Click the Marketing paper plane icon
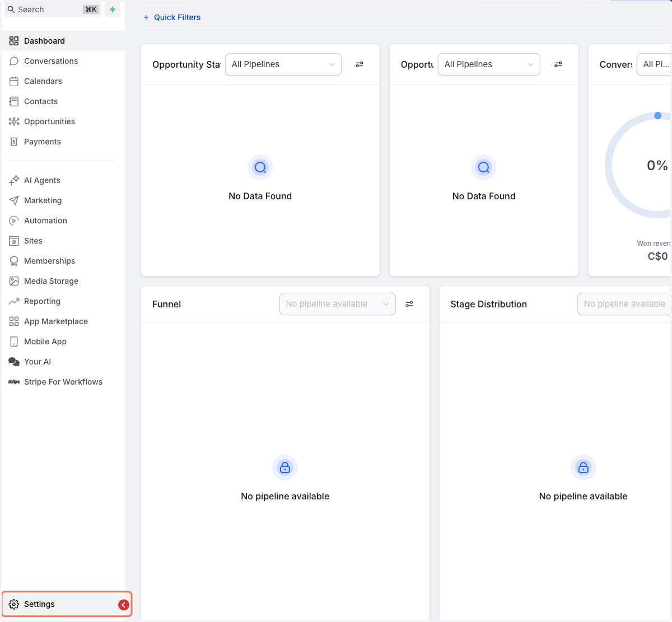 point(14,200)
